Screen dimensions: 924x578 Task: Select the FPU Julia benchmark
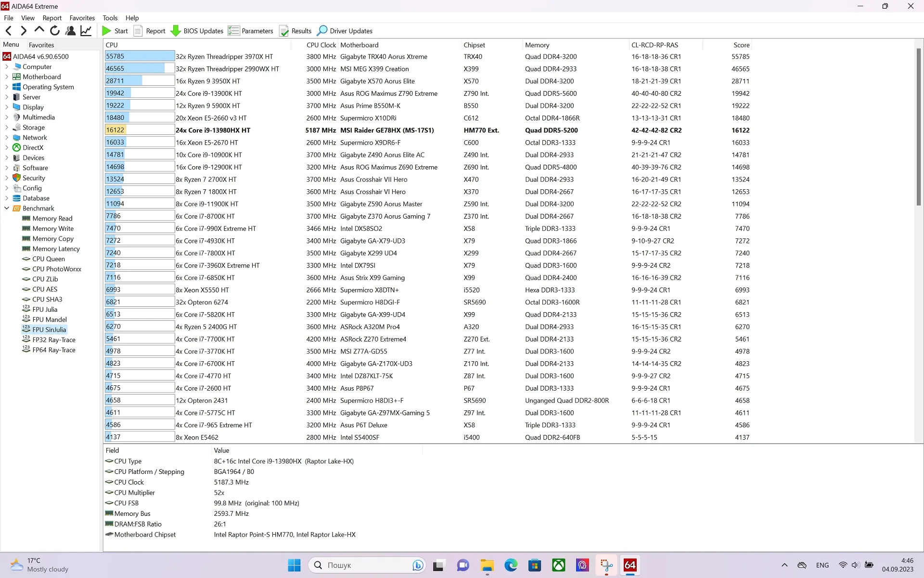coord(39,309)
